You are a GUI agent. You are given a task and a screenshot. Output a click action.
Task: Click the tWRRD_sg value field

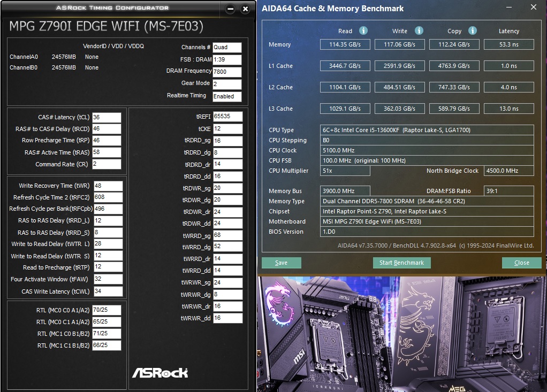tap(227, 235)
